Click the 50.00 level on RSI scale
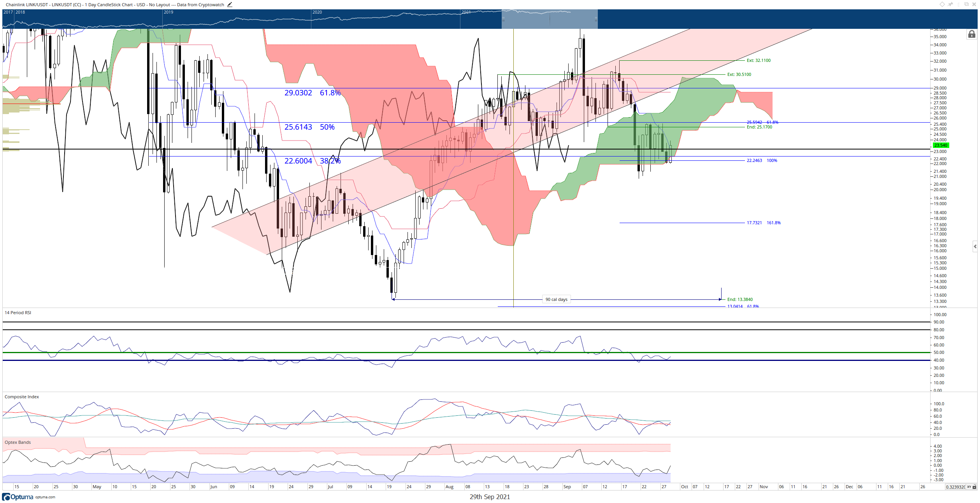 [x=939, y=352]
